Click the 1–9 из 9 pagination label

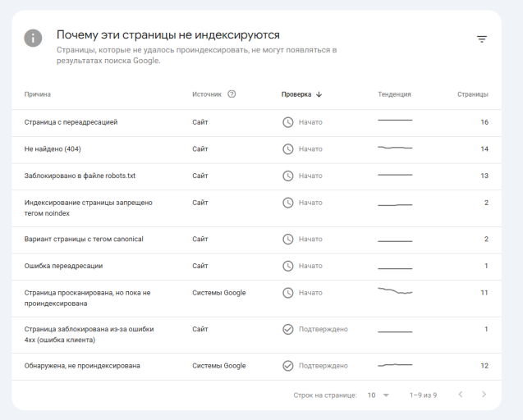tap(423, 395)
